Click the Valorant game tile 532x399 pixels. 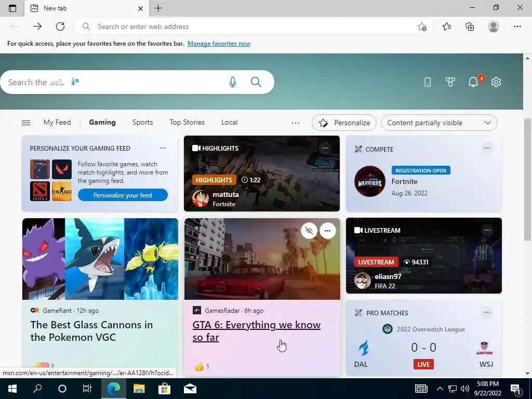point(62,169)
